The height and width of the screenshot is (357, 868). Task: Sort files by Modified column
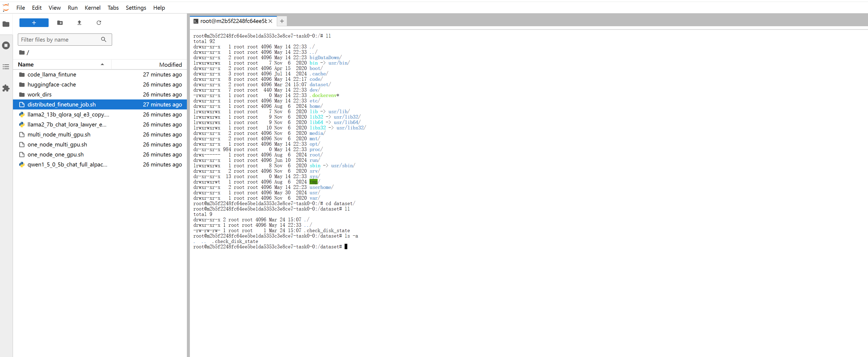pos(170,64)
